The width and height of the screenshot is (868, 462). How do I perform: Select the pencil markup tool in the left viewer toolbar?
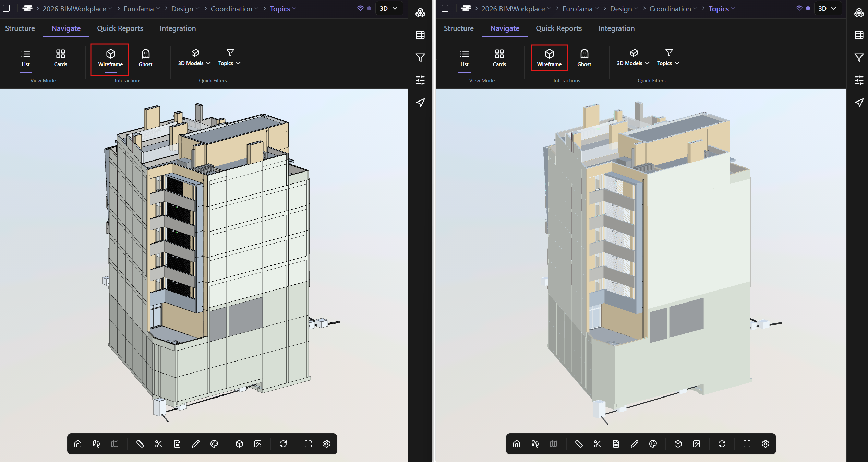pos(196,444)
